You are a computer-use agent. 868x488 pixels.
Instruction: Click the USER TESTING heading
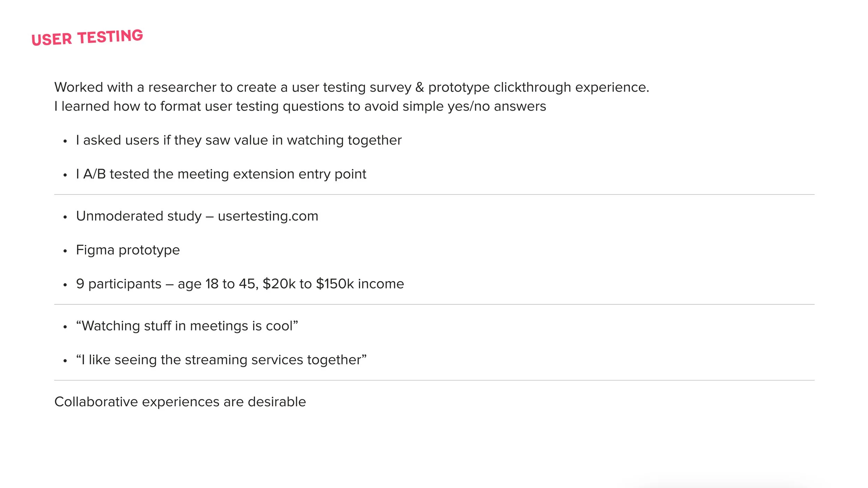coord(87,37)
